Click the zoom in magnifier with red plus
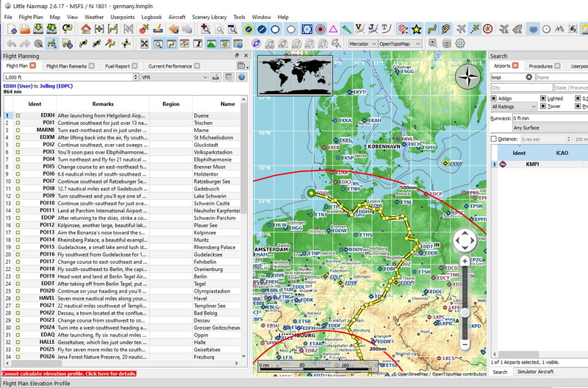The height and width of the screenshot is (388, 588). click(206, 29)
